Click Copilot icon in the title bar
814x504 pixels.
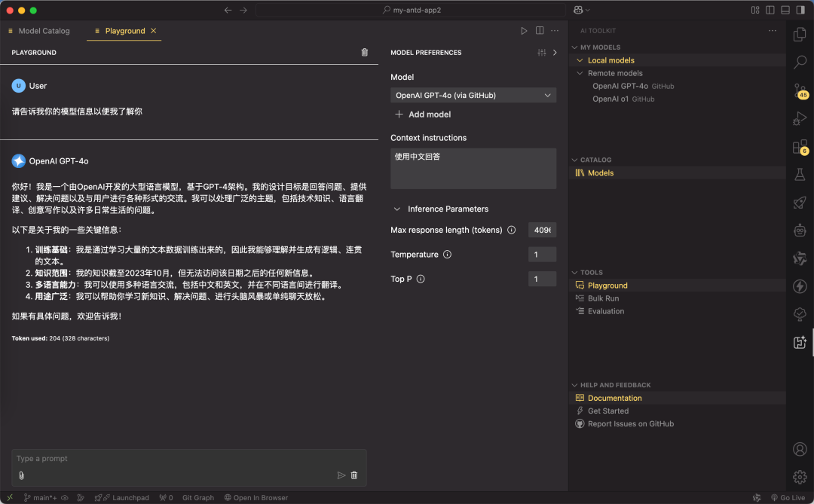pos(579,9)
